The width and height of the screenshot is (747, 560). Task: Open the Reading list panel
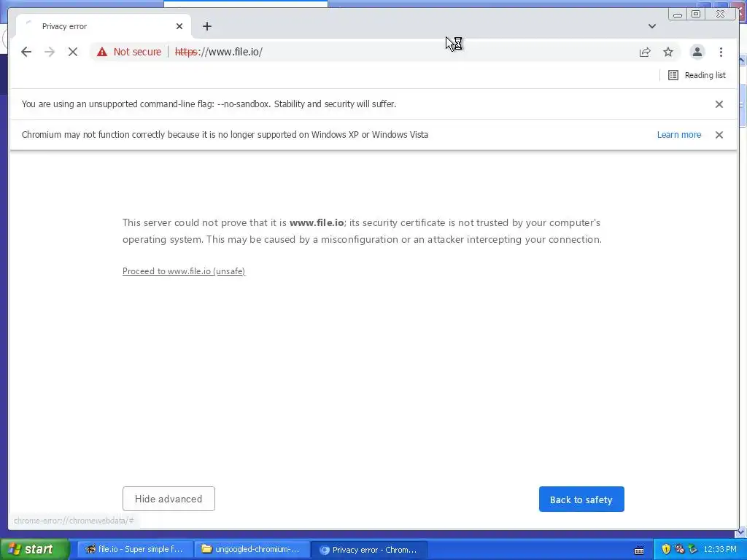click(x=697, y=75)
